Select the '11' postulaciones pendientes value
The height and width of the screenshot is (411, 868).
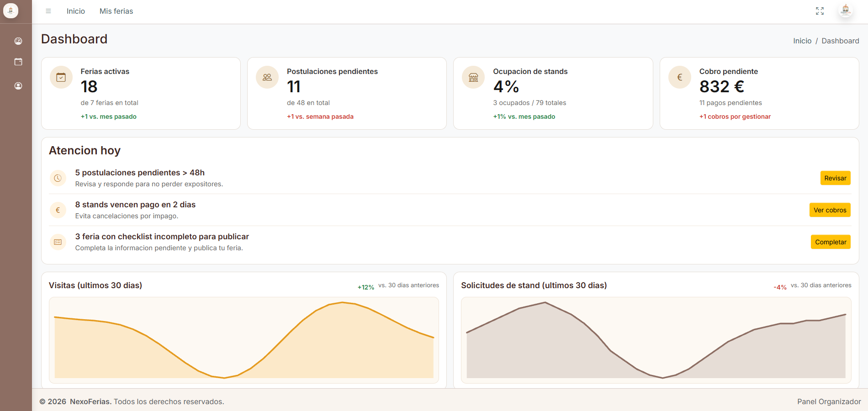click(x=294, y=86)
